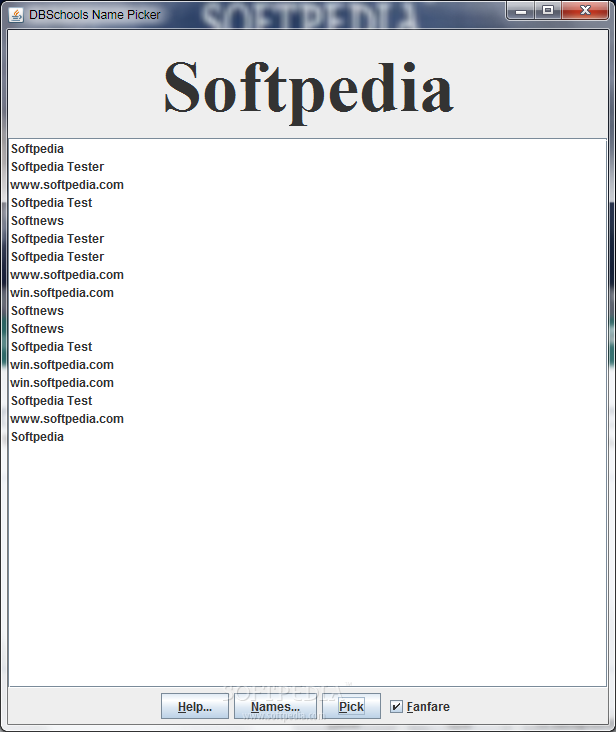
Task: Select the final Softpedia entry ending the list
Action: pos(308,437)
